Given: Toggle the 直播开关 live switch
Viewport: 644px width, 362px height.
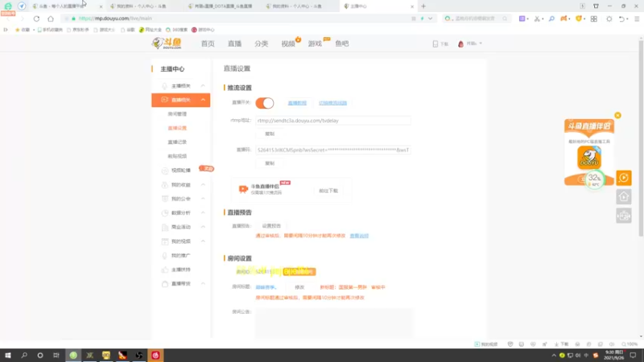Looking at the screenshot, I should 265,103.
